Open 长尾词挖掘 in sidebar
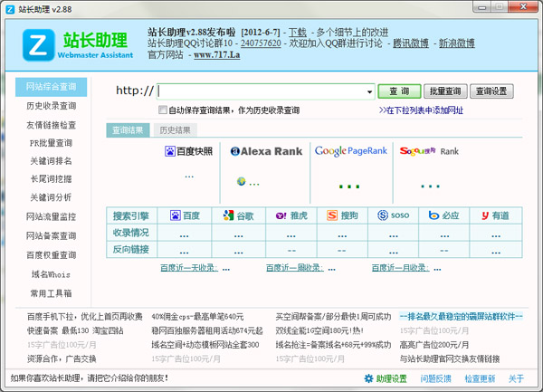543x392 pixels. [51, 178]
